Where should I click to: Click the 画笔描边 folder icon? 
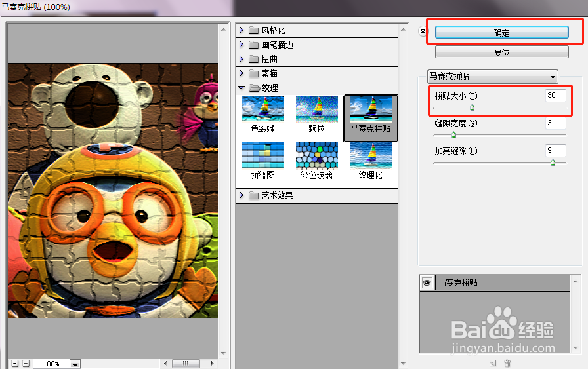point(254,45)
